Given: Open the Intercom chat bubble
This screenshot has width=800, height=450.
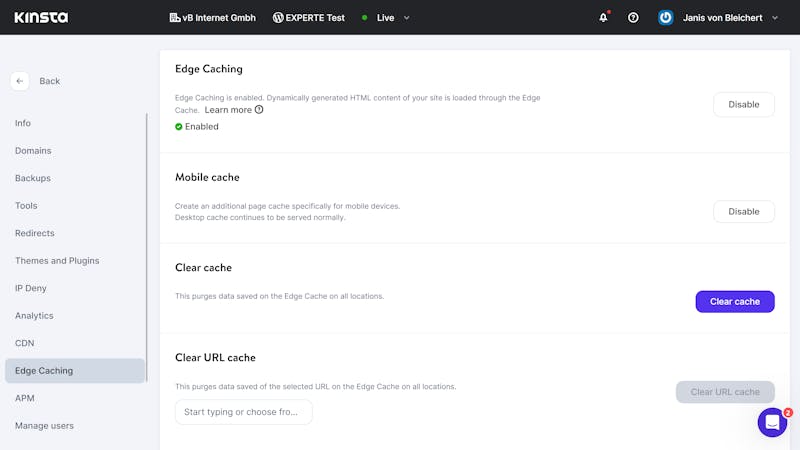Looking at the screenshot, I should pos(772,422).
